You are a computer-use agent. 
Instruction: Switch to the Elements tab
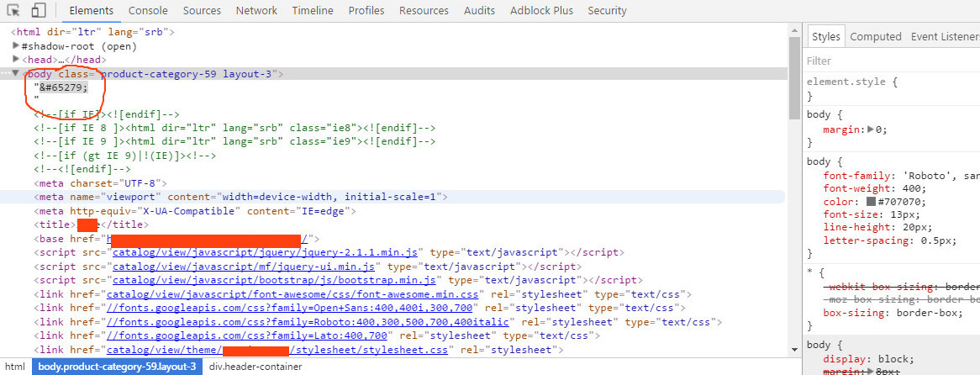pyautogui.click(x=92, y=11)
